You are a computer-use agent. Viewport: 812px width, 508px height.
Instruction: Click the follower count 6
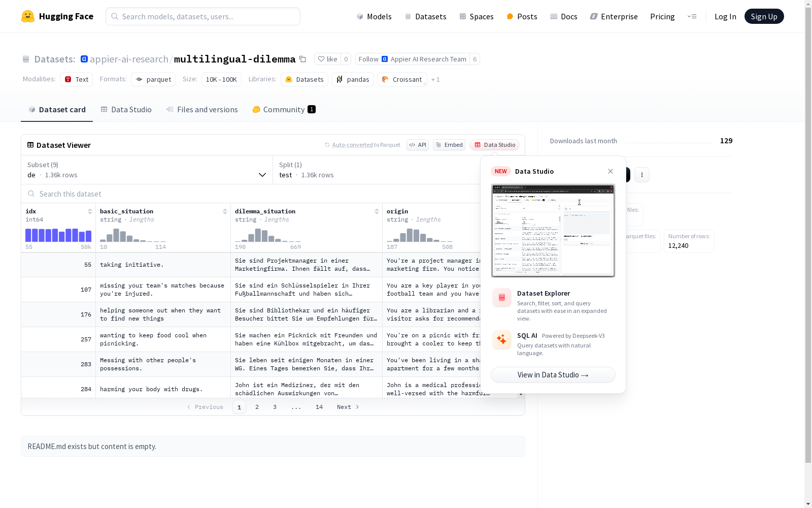[x=475, y=59]
